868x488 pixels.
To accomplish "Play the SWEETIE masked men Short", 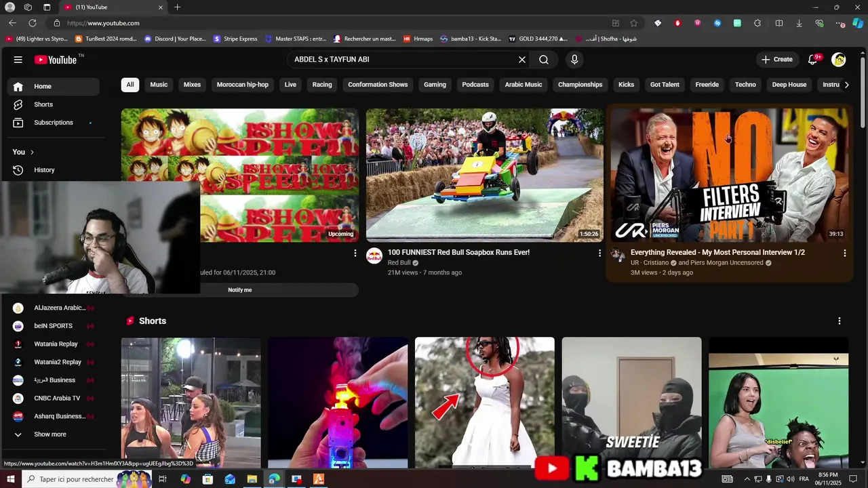I will [x=631, y=403].
